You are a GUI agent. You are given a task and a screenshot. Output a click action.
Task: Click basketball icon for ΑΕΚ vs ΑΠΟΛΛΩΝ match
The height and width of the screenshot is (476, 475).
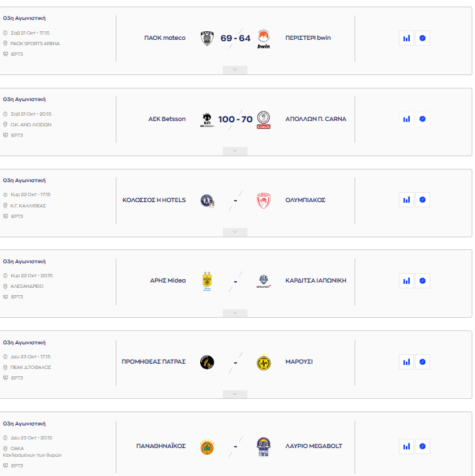point(422,119)
